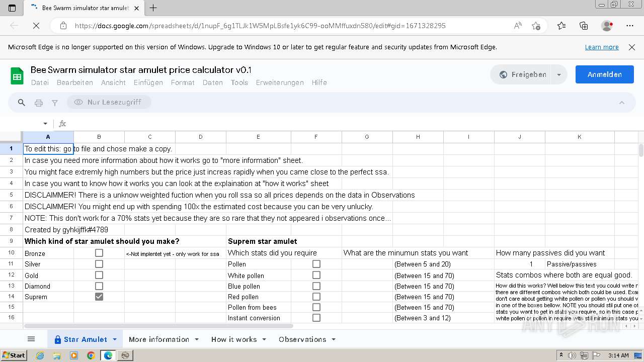Open Edge Settings and more menu
Viewport: 644px width, 362px height.
(x=630, y=26)
